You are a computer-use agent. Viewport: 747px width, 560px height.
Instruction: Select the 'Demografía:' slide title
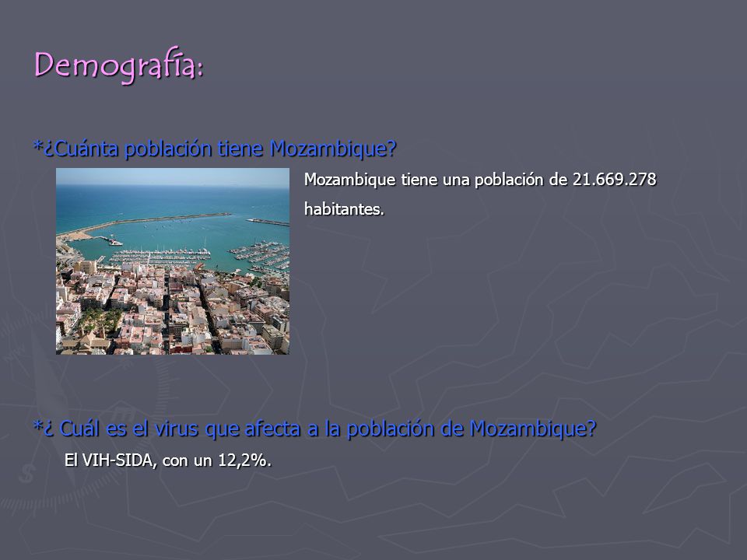(x=119, y=65)
